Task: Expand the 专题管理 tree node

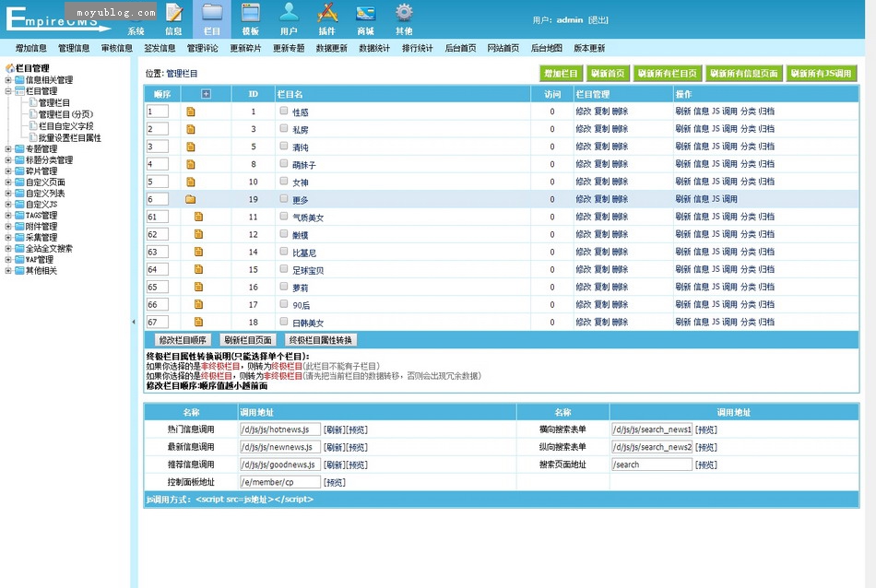Action: (x=8, y=149)
